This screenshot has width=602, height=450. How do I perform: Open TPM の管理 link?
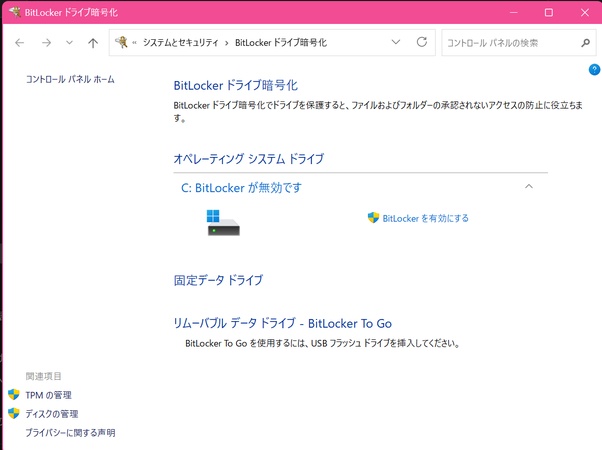point(48,395)
